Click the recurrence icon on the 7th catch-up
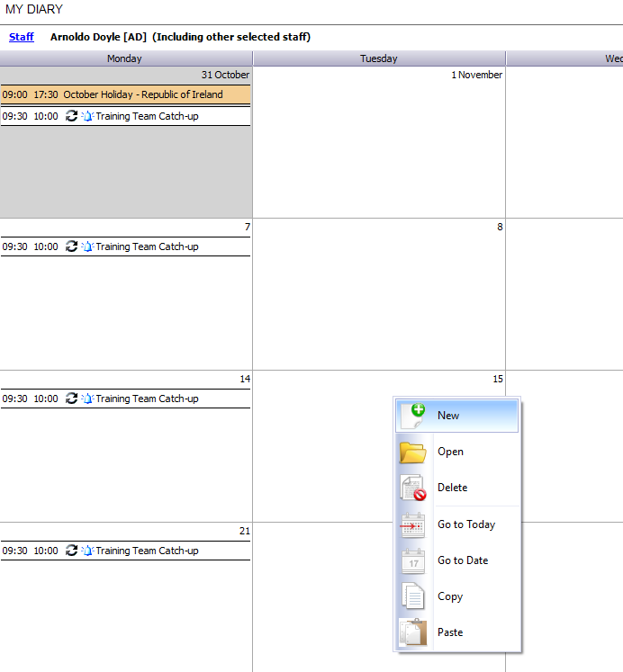Image resolution: width=623 pixels, height=672 pixels. (x=71, y=246)
